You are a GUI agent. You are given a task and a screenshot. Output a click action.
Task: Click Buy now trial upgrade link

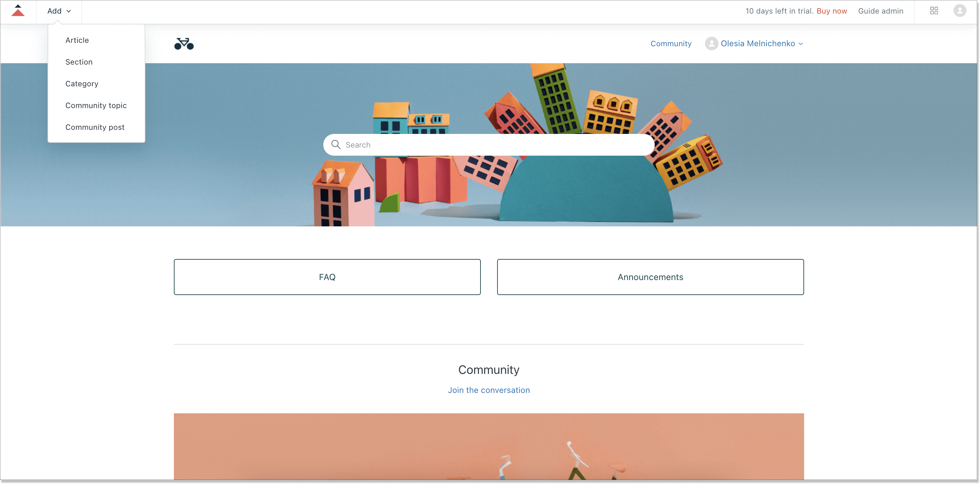(832, 11)
